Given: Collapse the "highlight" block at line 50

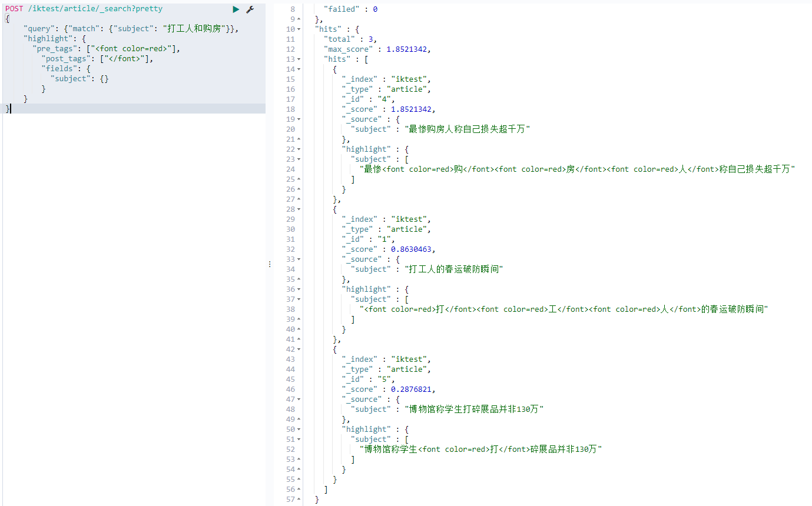Looking at the screenshot, I should (x=299, y=430).
